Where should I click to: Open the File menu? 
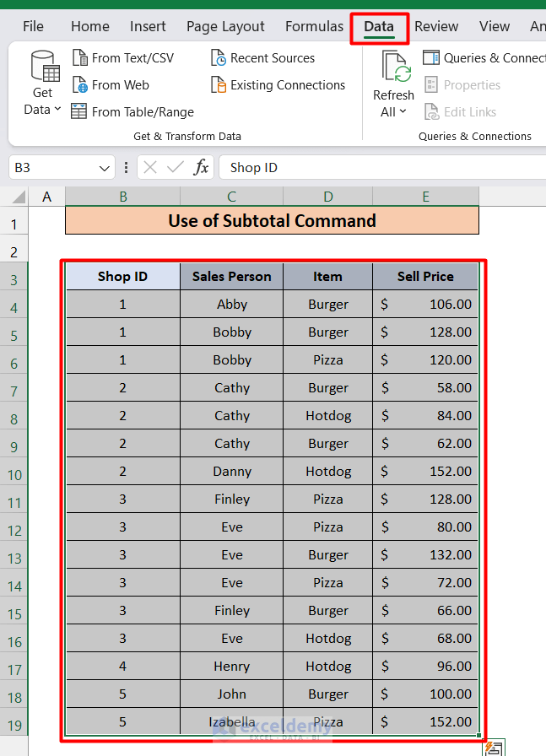[33, 27]
